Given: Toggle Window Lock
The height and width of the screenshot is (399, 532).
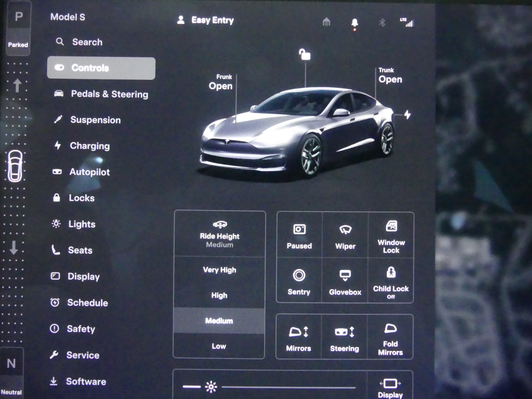Looking at the screenshot, I should (x=391, y=236).
